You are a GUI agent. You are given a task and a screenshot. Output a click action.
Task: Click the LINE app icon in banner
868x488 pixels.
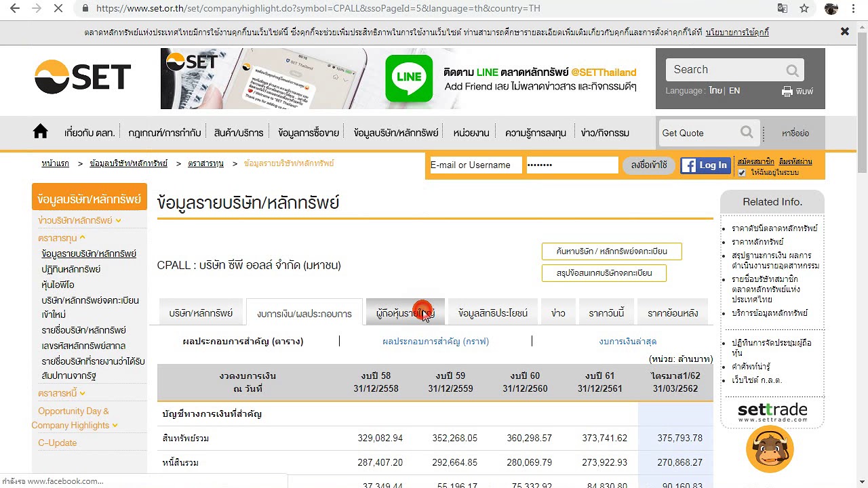pos(409,79)
